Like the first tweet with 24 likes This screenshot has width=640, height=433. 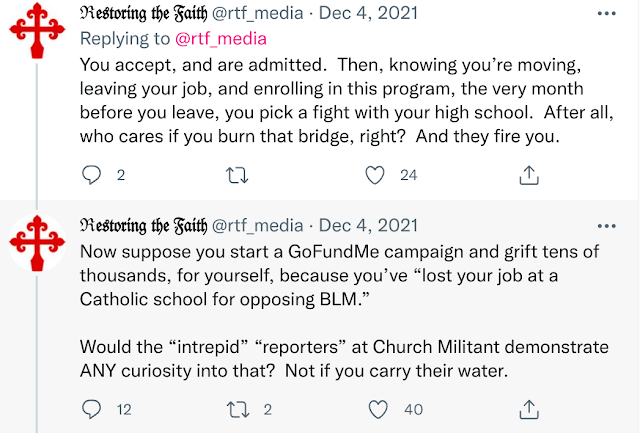pyautogui.click(x=376, y=175)
